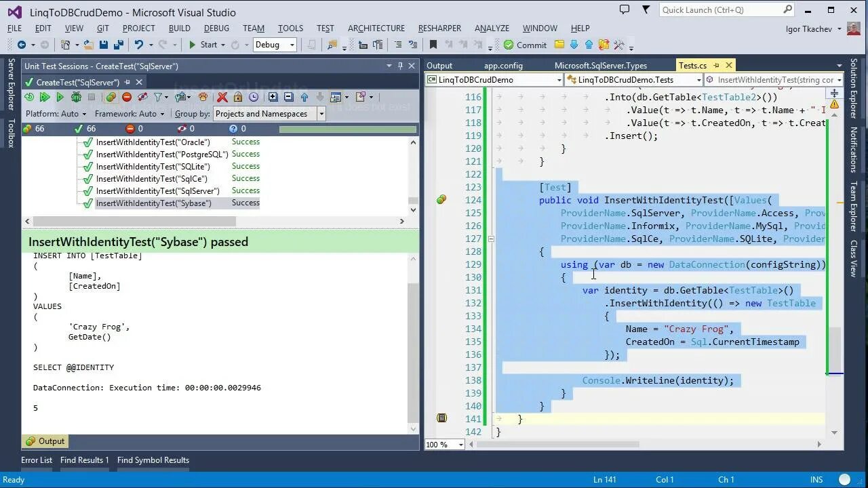Toggle the pin on CreateTest("SqlServer") session tab
868x488 pixels.
[x=127, y=82]
